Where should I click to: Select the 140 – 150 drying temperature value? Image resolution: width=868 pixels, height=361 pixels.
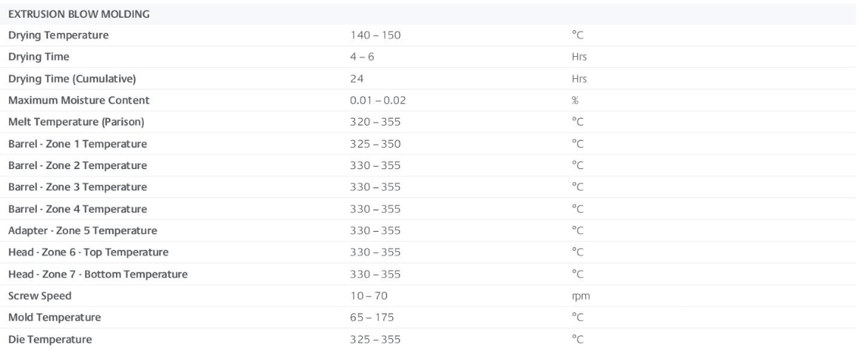(375, 35)
